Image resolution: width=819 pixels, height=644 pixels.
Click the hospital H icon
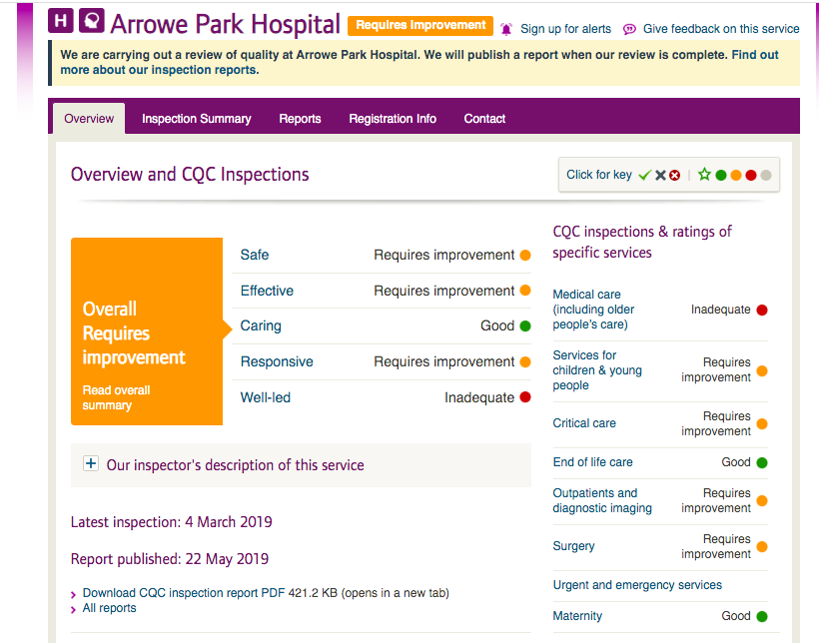[61, 21]
